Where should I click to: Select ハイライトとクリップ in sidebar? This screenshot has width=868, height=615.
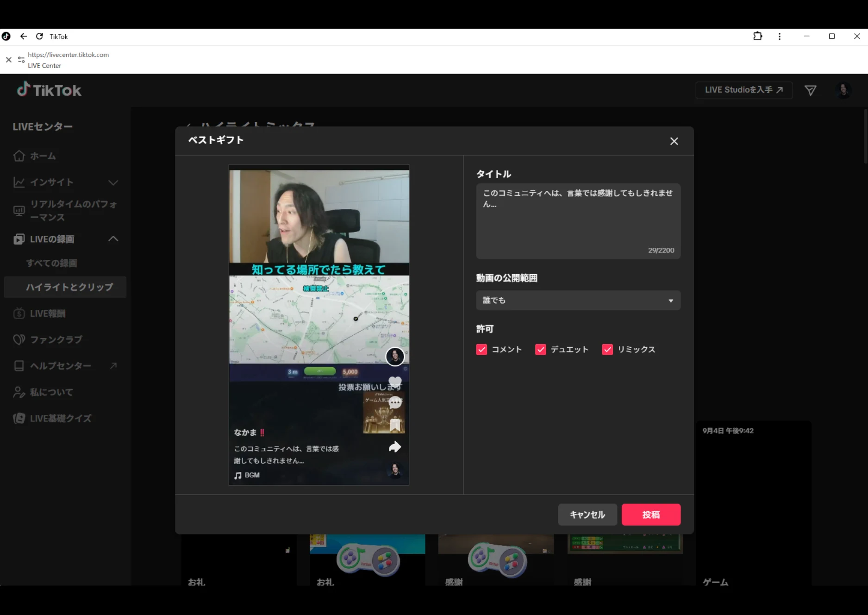(x=65, y=287)
